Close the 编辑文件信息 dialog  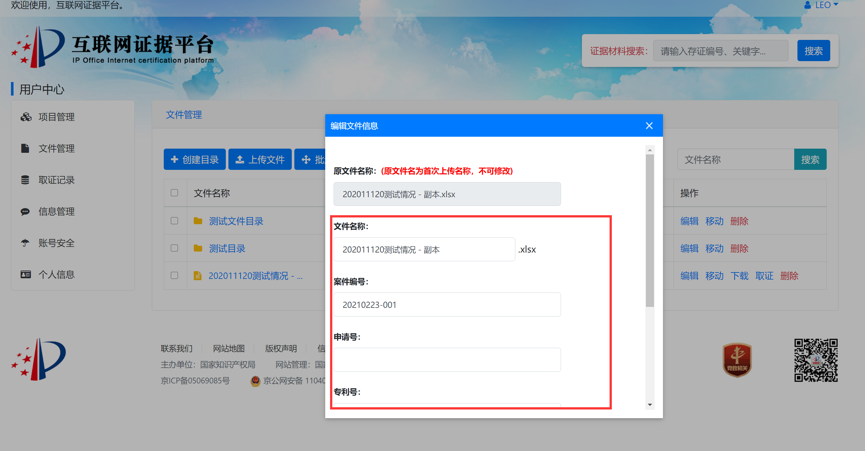click(x=649, y=126)
